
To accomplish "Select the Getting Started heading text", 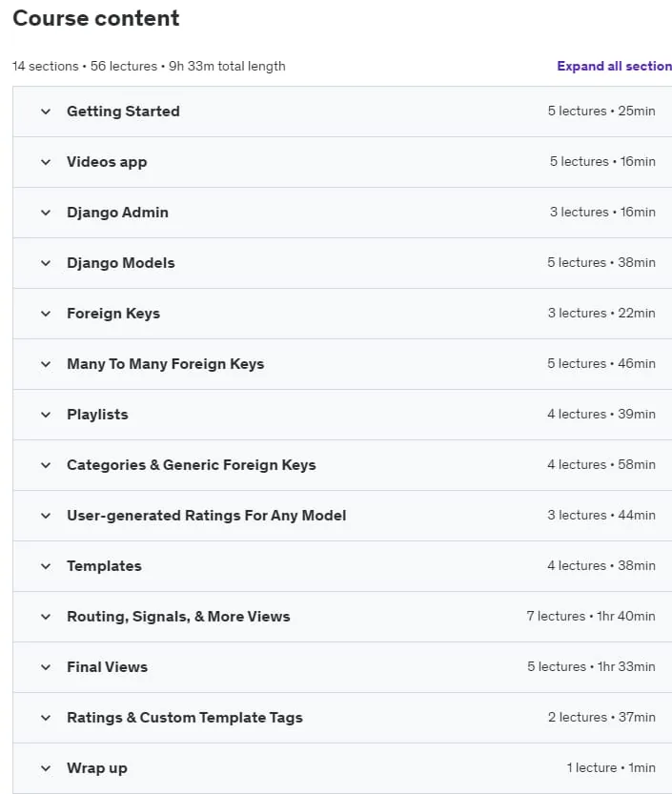I will click(124, 112).
